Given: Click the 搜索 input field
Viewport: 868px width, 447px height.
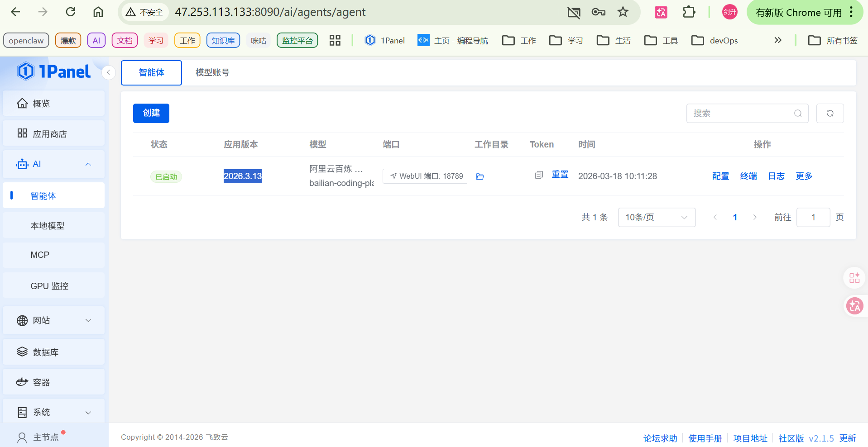Looking at the screenshot, I should (x=742, y=113).
